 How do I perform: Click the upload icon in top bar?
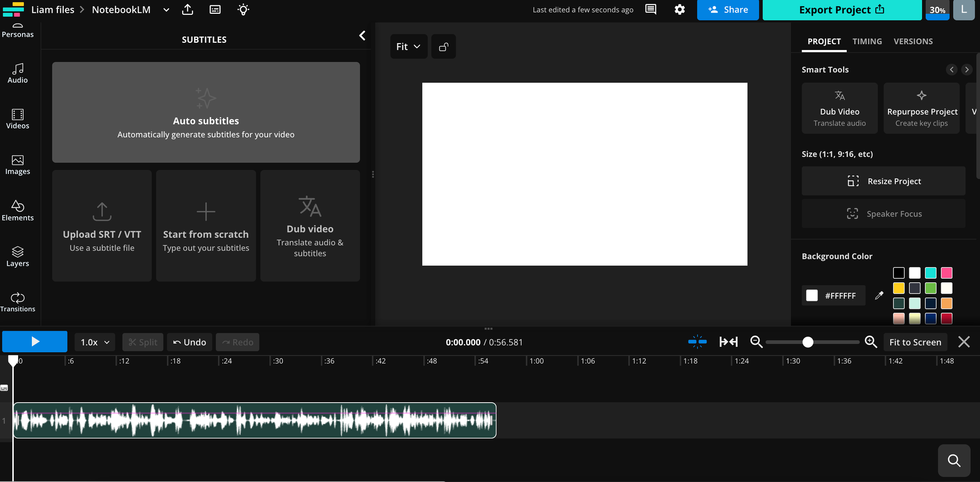point(188,10)
